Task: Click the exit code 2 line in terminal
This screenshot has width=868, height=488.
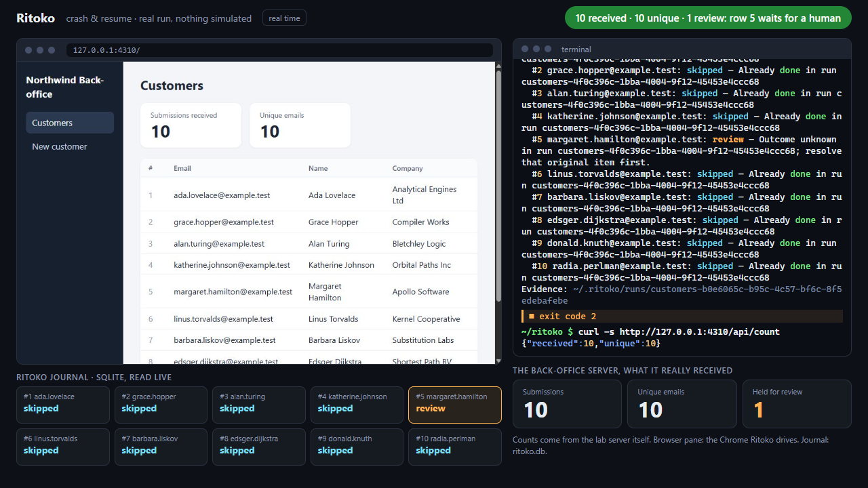Action: 682,316
